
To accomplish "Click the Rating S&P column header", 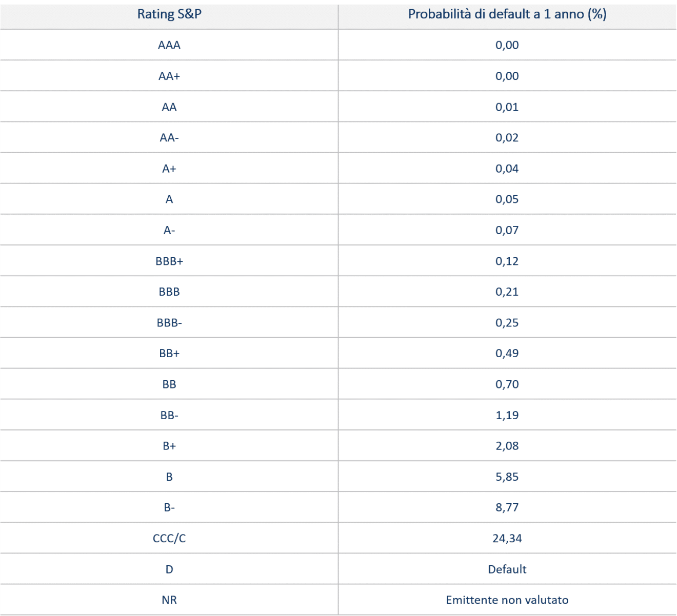I will point(169,14).
